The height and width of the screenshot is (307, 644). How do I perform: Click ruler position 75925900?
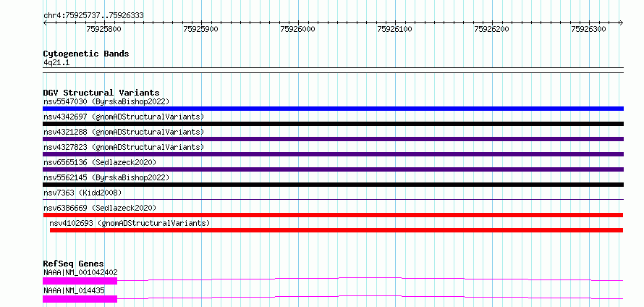click(201, 29)
